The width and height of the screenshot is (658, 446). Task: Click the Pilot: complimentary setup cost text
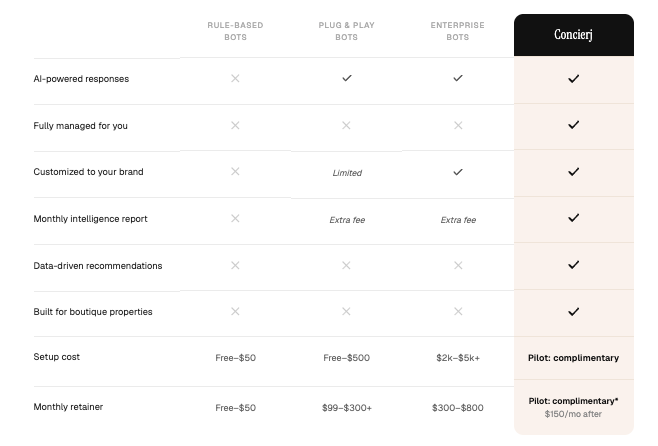click(573, 358)
